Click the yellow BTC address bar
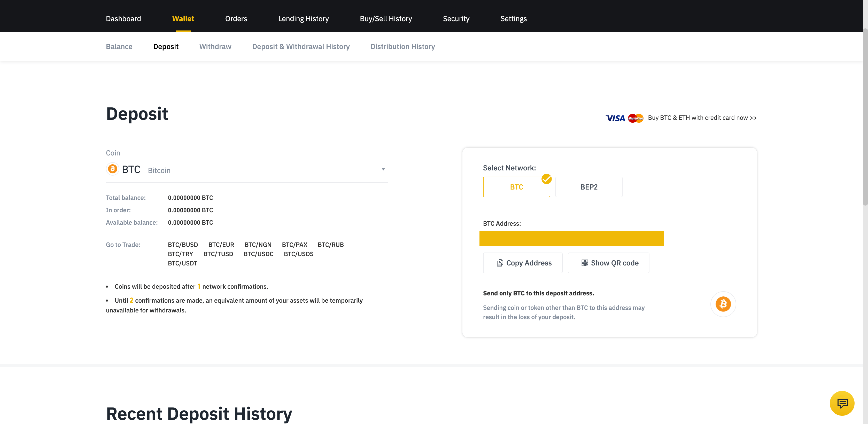Screen dimensions: 868x424 pos(571,238)
